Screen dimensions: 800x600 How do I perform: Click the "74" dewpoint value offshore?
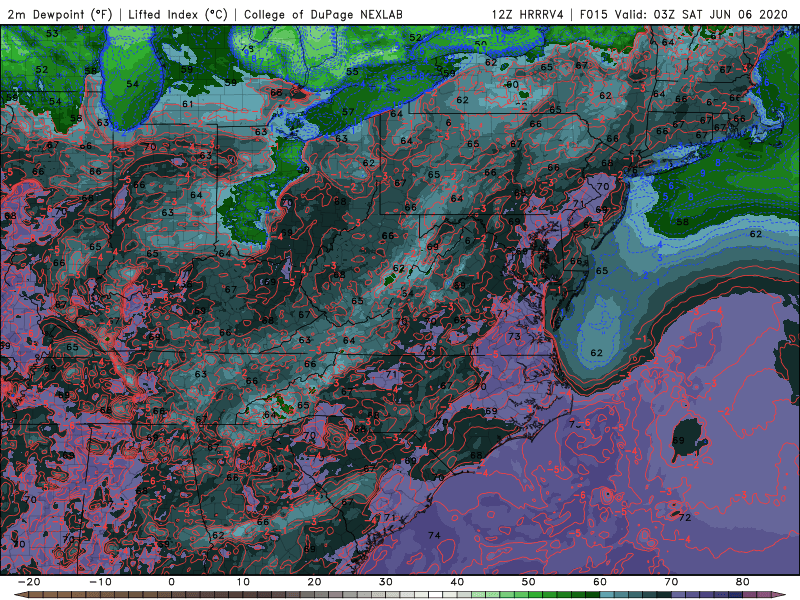point(434,535)
